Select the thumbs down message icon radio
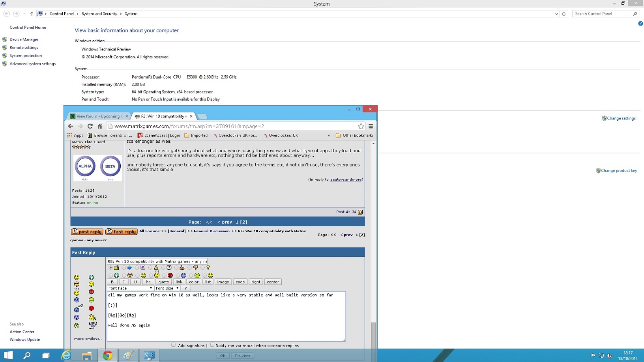Screen dimensions: 644x362 (189, 268)
